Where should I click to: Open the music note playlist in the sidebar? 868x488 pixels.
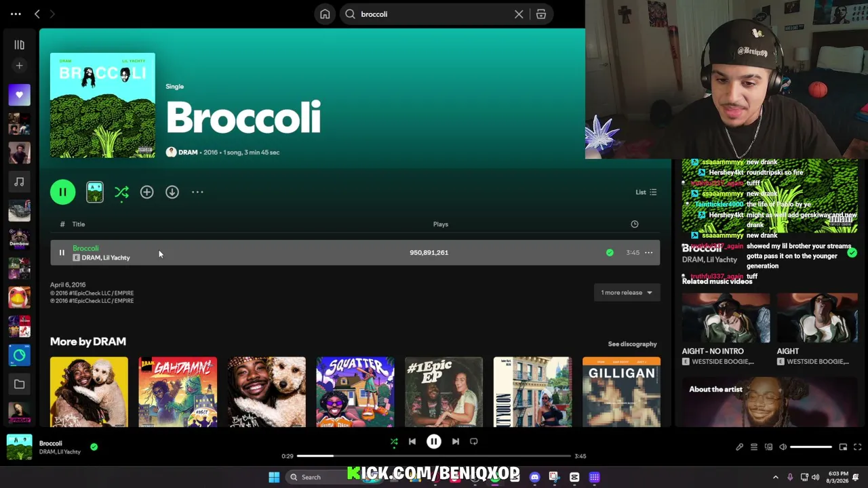[19, 182]
